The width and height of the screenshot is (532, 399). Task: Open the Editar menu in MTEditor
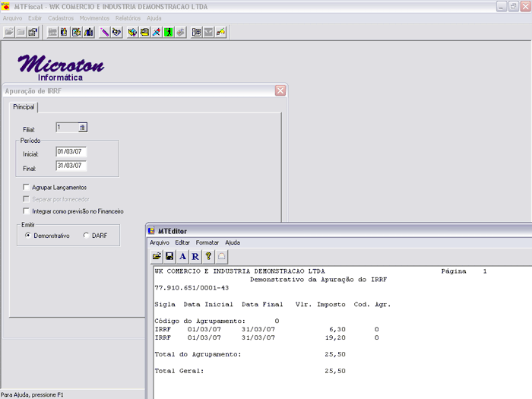point(182,242)
